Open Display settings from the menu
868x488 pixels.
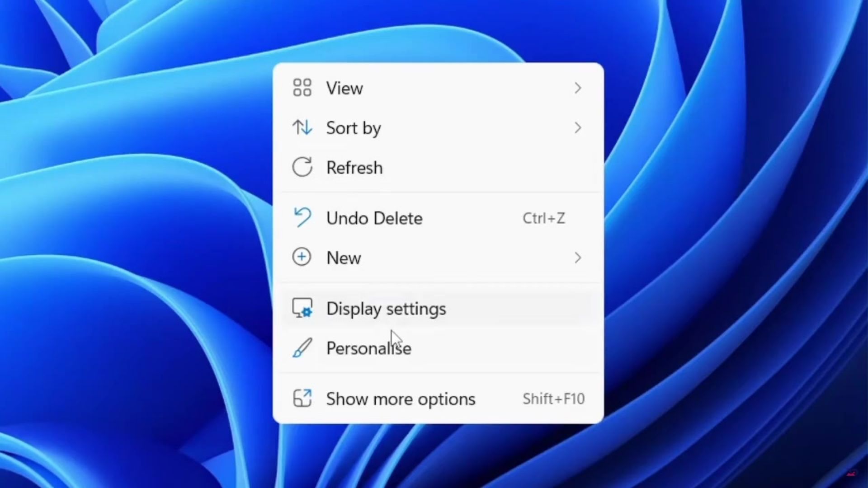coord(438,309)
